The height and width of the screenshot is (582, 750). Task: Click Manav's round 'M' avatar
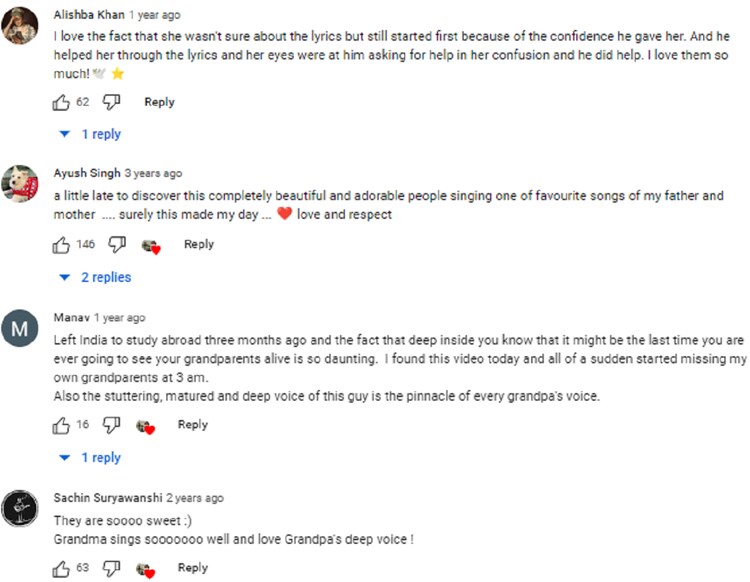20,327
